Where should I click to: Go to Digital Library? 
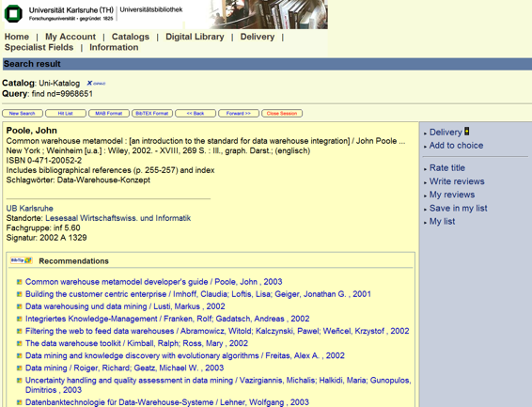[195, 37]
